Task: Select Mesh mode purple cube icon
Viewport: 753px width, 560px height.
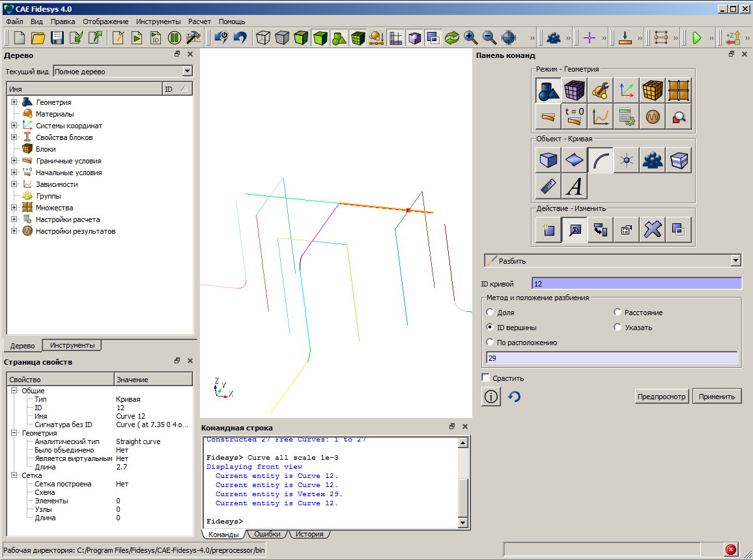Action: click(575, 91)
